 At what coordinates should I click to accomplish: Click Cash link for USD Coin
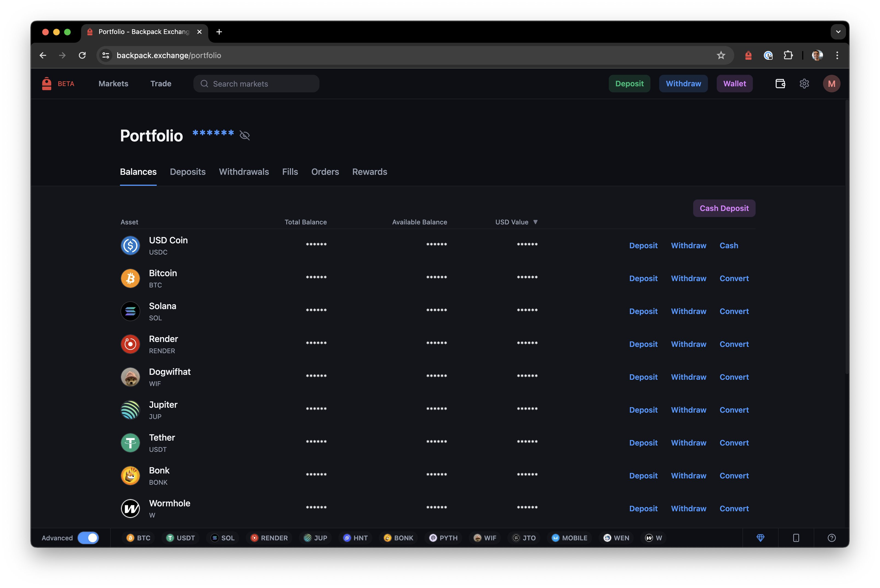(x=728, y=246)
